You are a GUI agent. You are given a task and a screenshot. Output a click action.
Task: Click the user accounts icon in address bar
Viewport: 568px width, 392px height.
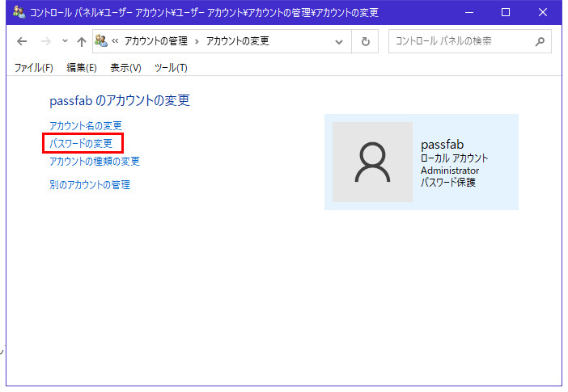click(102, 41)
